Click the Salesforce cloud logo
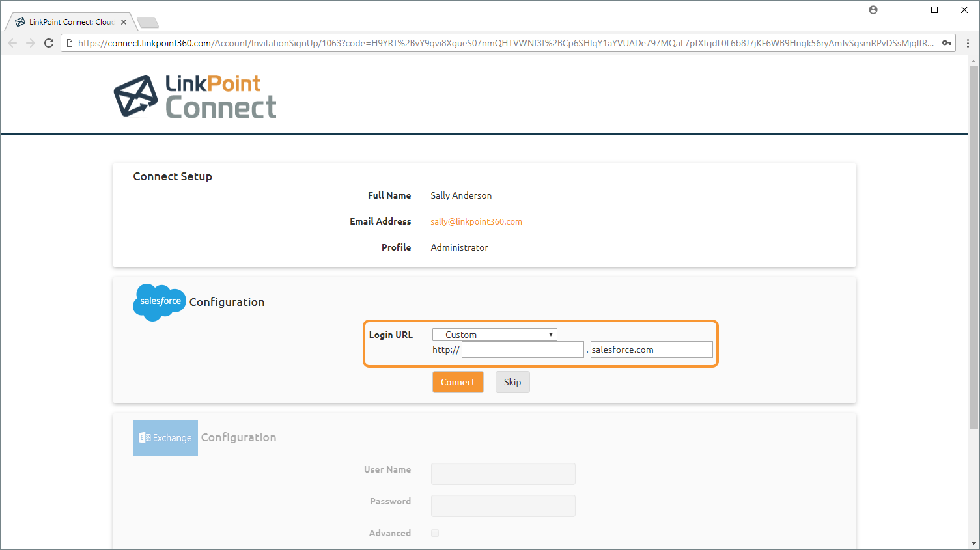This screenshot has width=980, height=550. [x=160, y=302]
